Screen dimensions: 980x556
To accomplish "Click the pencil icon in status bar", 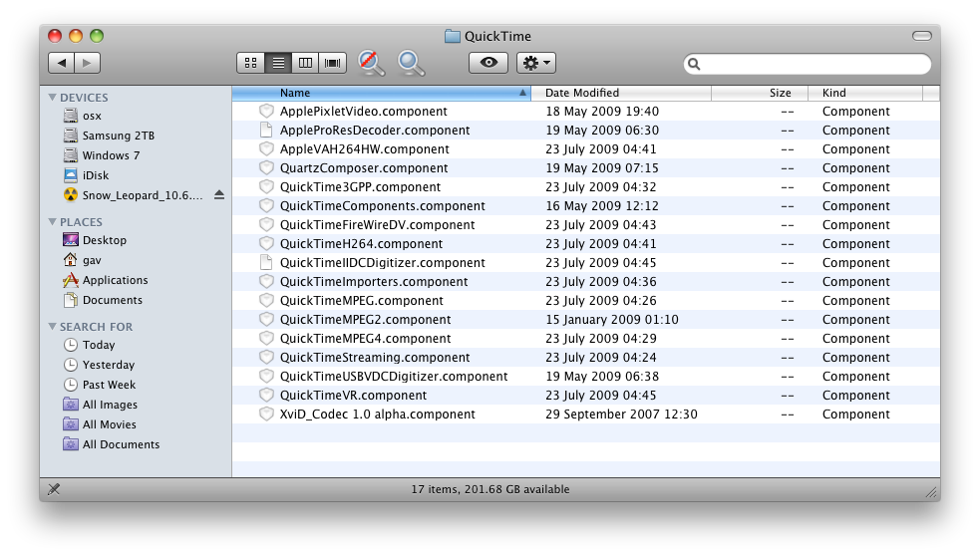I will [x=55, y=489].
